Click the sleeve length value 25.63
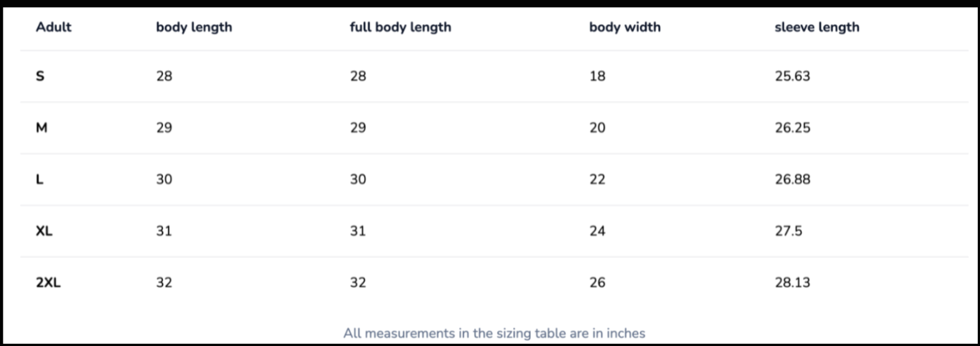 coord(792,76)
